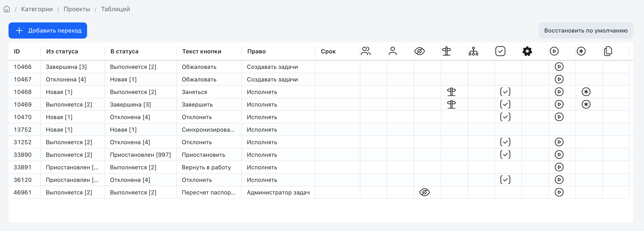644x231 pixels.
Task: Sort by the Из статуса column header
Action: coord(62,52)
